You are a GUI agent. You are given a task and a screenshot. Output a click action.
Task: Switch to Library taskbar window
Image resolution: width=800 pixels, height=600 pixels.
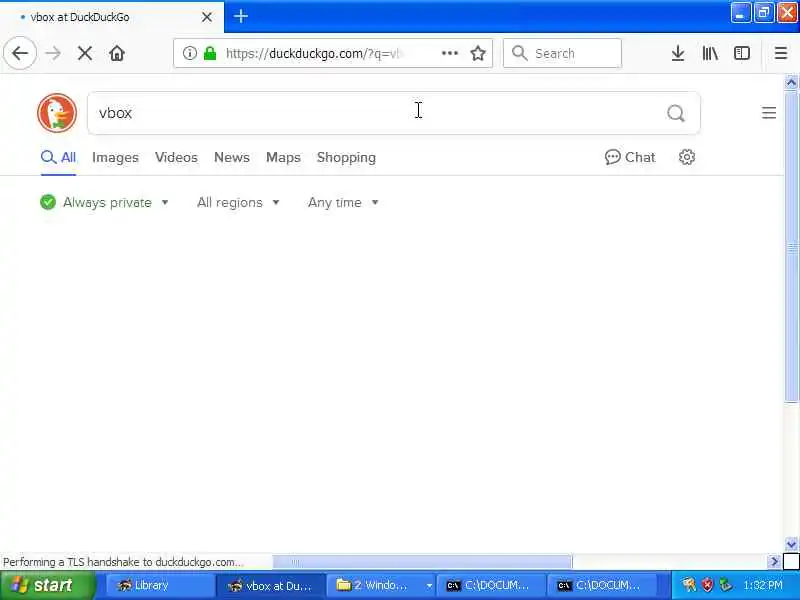click(161, 585)
